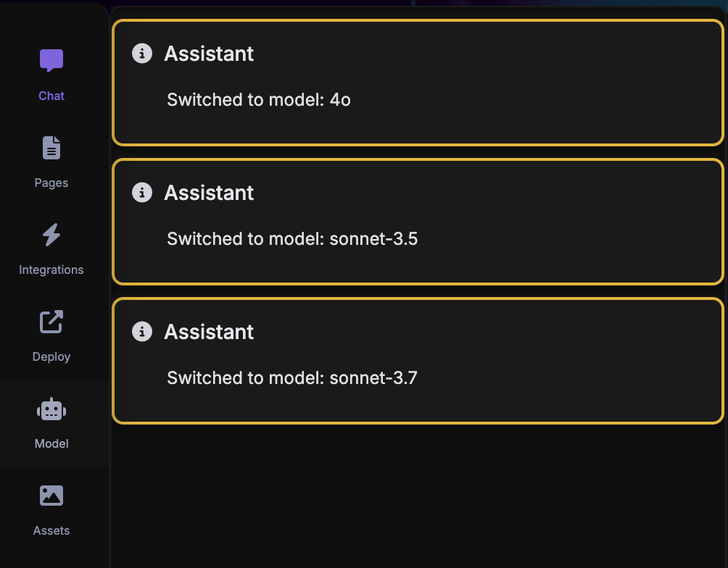
Task: Click info icon on sonnet-3.7 message
Action: point(142,332)
